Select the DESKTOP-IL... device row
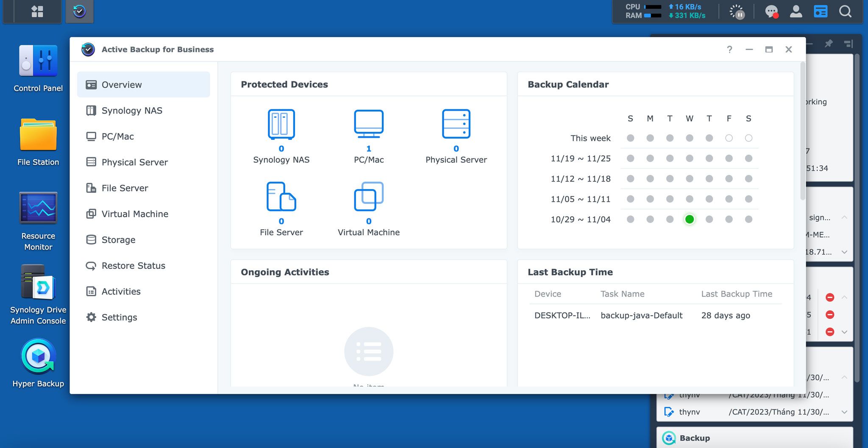This screenshot has height=448, width=868. click(656, 315)
